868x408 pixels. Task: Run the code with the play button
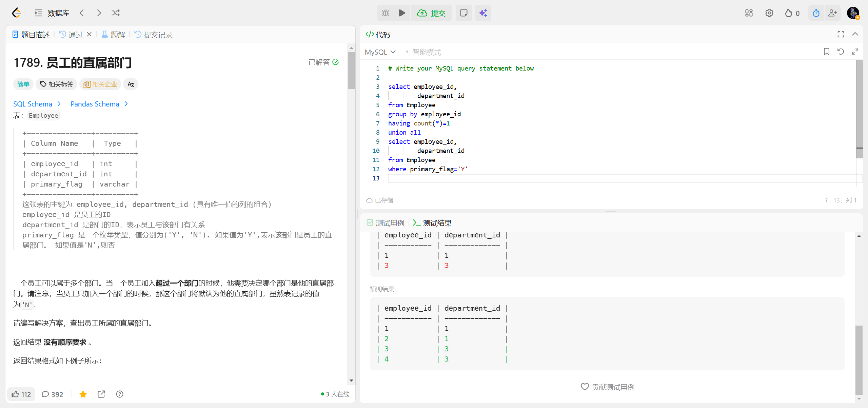[402, 13]
